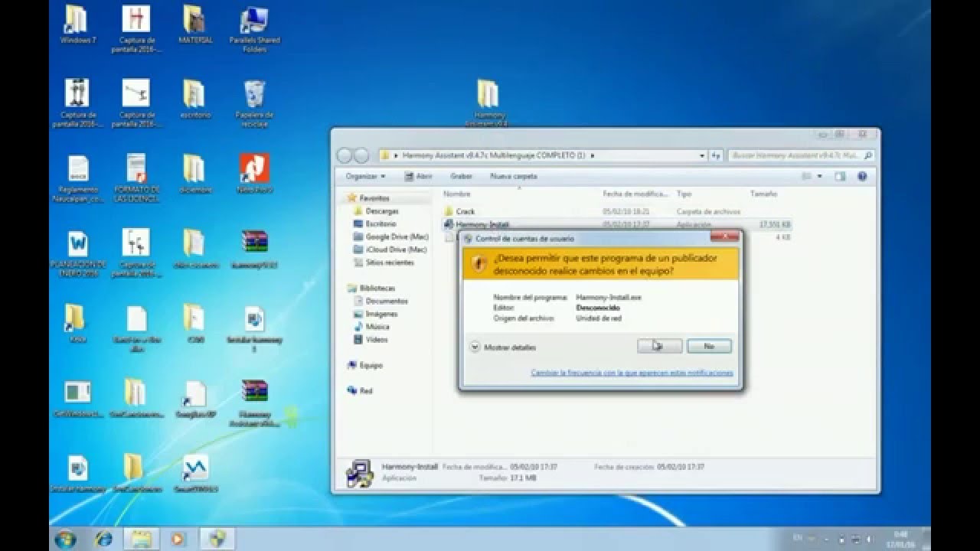Open Descargas in the navigation pane
The height and width of the screenshot is (551, 980).
(x=381, y=211)
